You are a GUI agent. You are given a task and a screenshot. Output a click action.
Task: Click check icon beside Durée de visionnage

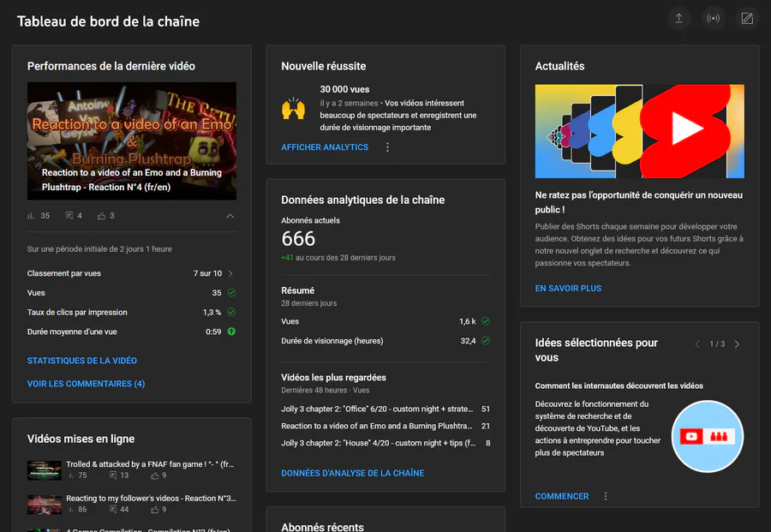coord(486,341)
